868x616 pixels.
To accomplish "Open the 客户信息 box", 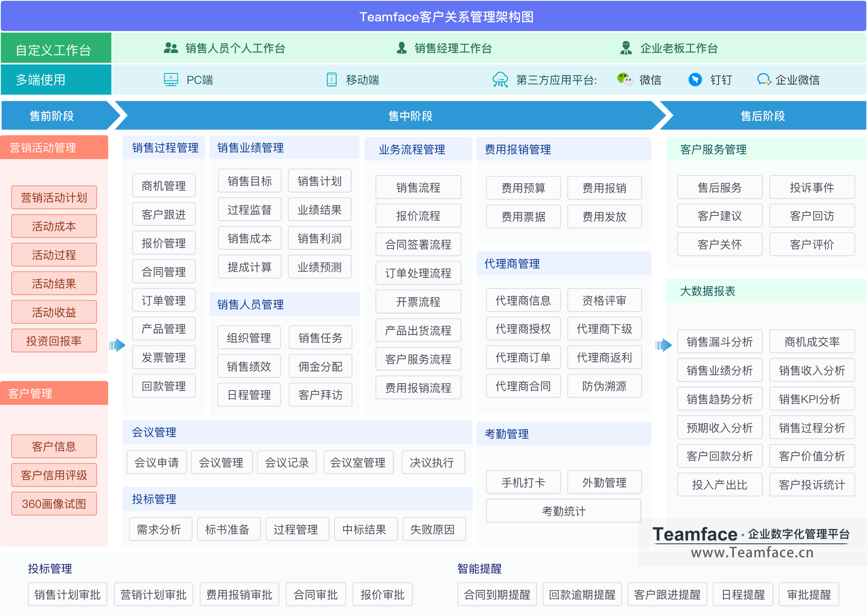I will [54, 447].
